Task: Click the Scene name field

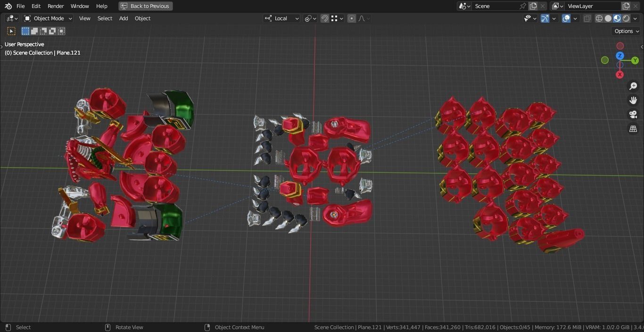Action: [495, 6]
